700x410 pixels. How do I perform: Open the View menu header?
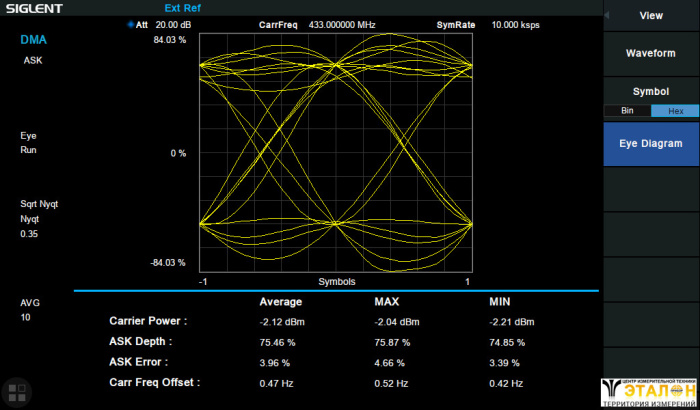pos(651,15)
